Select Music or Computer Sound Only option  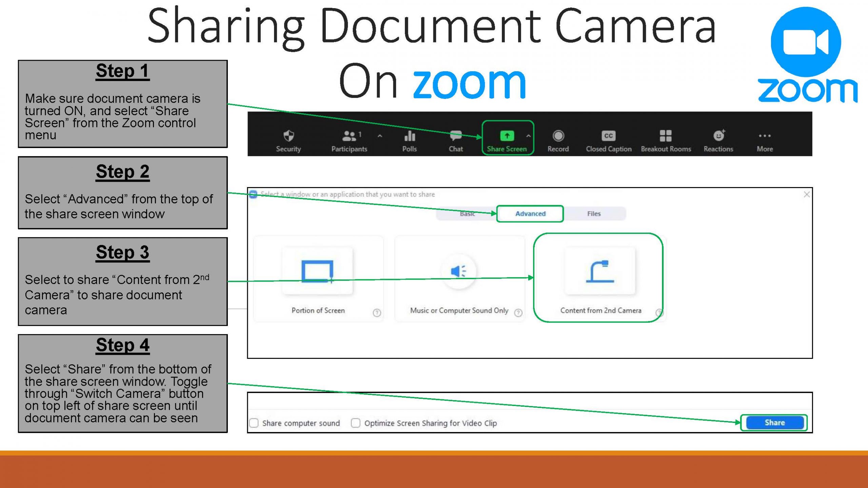(x=459, y=279)
